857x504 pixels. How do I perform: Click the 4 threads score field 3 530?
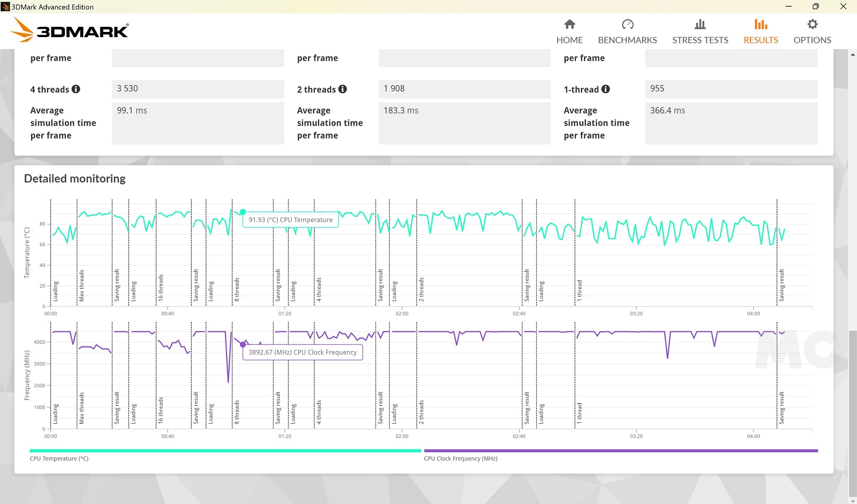pos(198,89)
